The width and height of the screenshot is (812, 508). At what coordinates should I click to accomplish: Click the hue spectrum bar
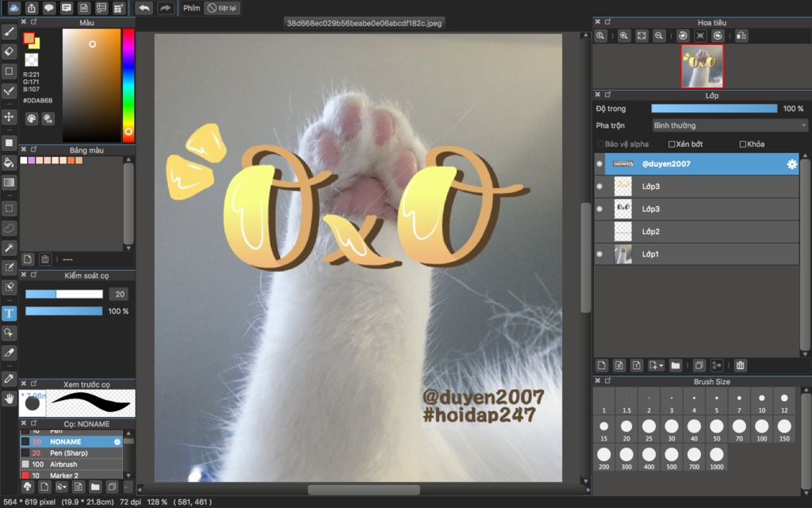click(x=128, y=84)
